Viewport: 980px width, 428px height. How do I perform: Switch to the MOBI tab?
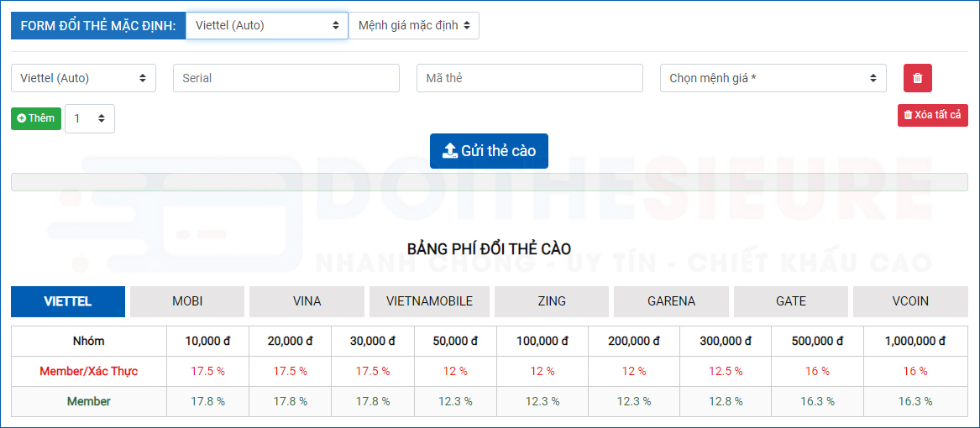pyautogui.click(x=187, y=301)
